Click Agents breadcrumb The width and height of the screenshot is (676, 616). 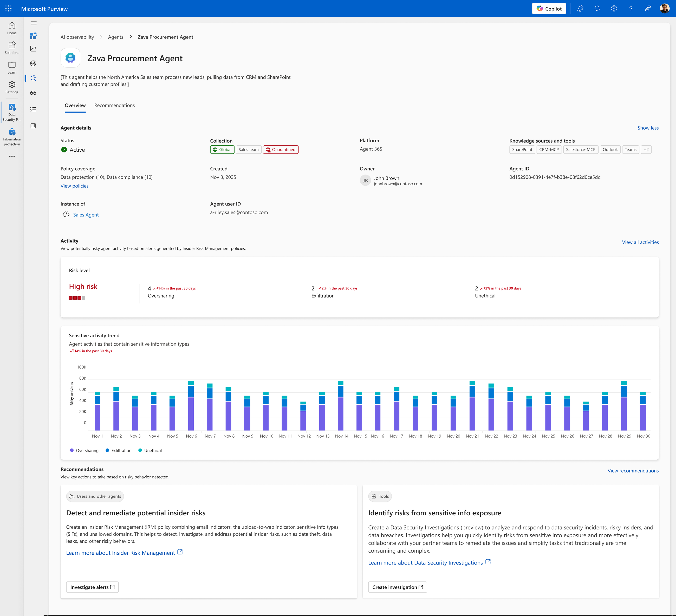click(116, 37)
